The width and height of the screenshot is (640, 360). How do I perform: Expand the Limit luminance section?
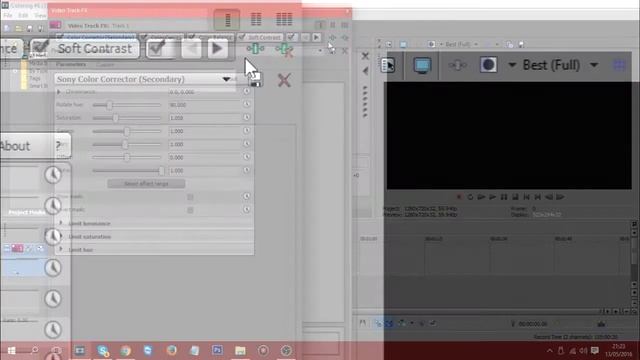(x=61, y=223)
